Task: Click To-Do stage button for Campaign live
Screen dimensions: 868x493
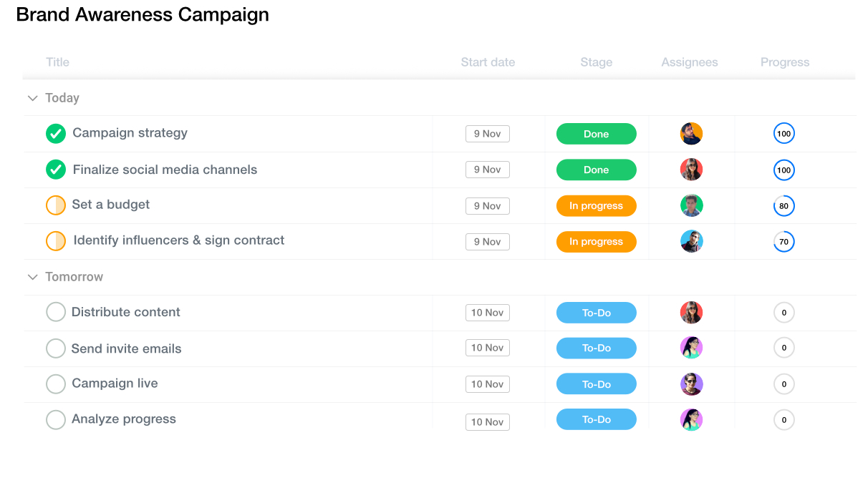Action: 596,384
